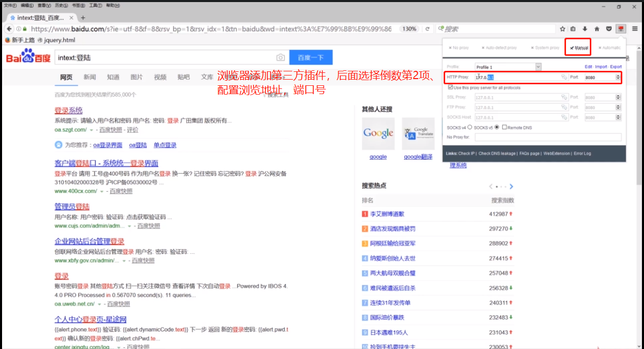Click the 百度一下 search button
644x349 pixels.
311,57
